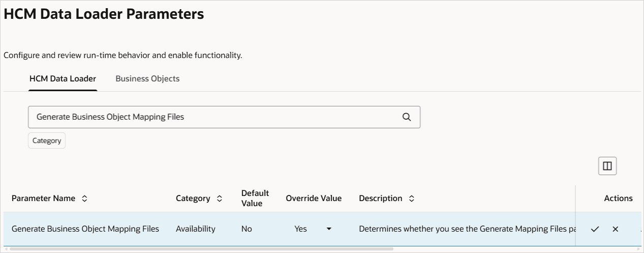Click the search magnifier icon
Screen dimensions: 644x253
click(407, 117)
